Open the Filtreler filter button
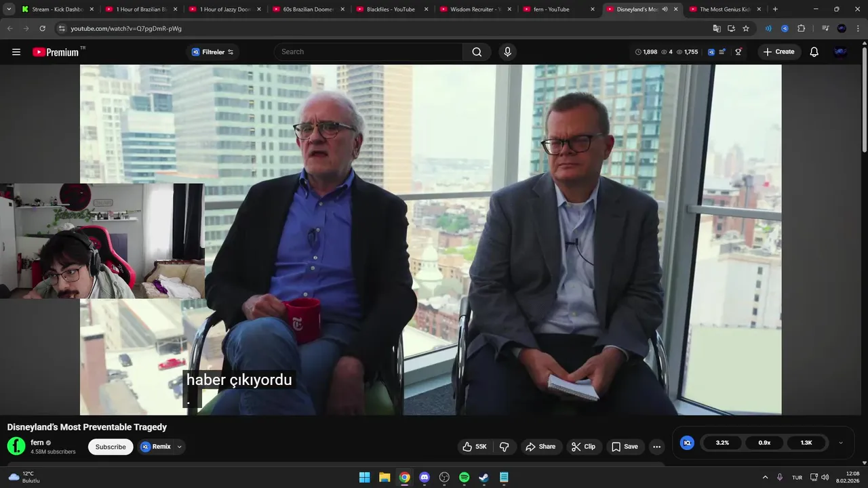This screenshot has height=488, width=868. [x=212, y=52]
